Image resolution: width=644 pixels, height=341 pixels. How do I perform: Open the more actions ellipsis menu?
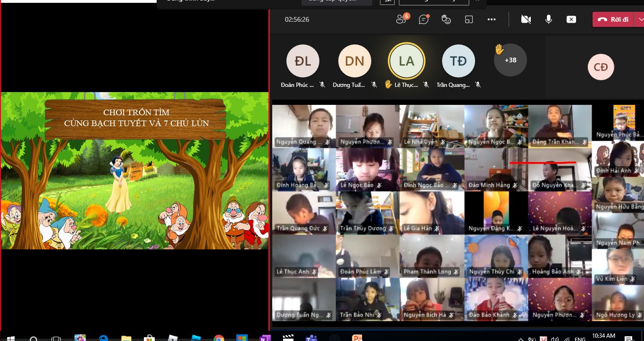coord(492,19)
